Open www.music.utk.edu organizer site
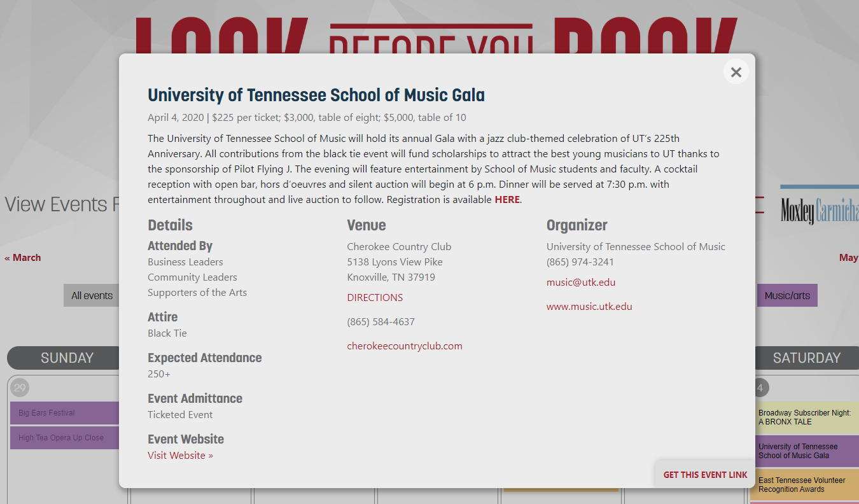The image size is (859, 504). point(589,307)
